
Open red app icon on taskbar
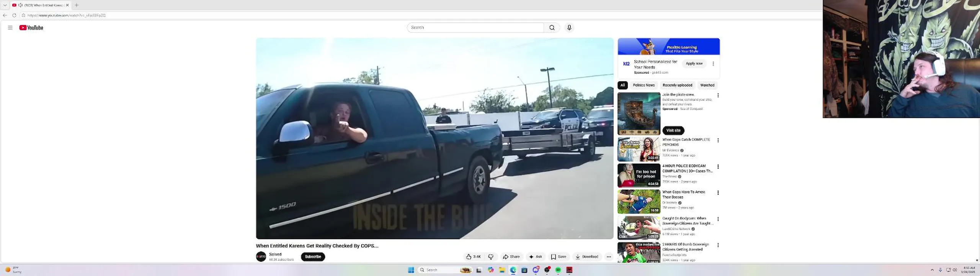click(x=569, y=270)
